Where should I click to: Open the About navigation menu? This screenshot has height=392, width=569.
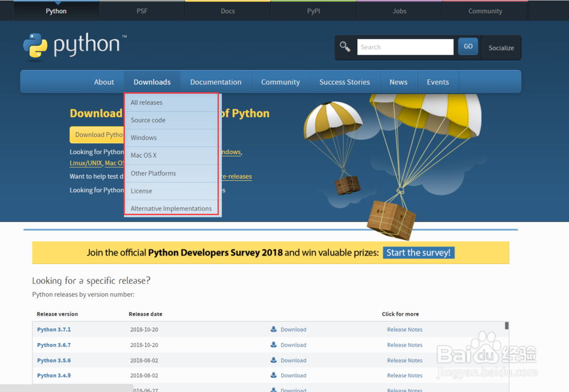pyautogui.click(x=104, y=82)
